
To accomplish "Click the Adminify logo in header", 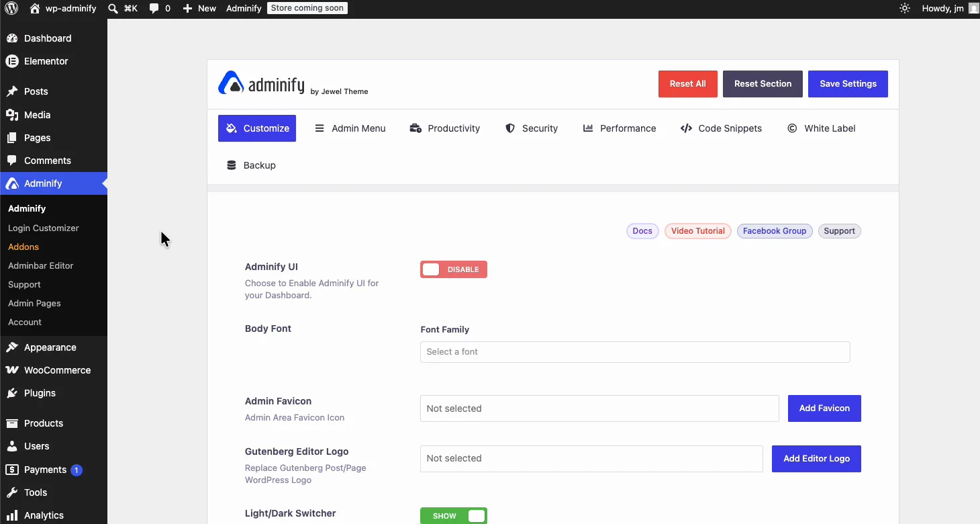I will 261,83.
